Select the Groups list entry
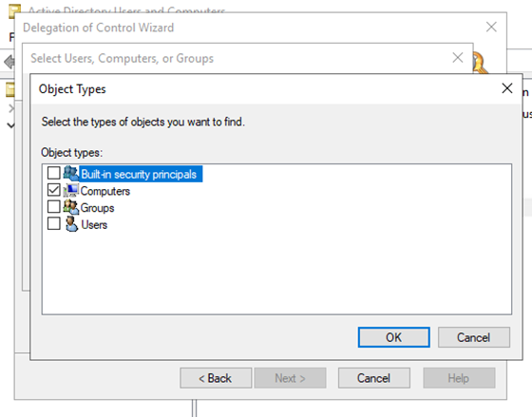Viewport: 532px width, 417px height. (x=97, y=208)
